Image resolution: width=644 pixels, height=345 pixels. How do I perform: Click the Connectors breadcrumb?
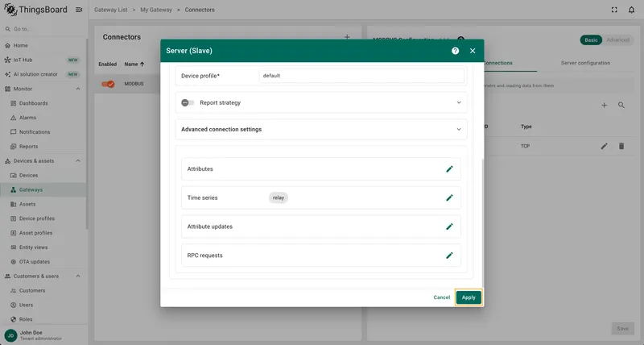coord(200,10)
